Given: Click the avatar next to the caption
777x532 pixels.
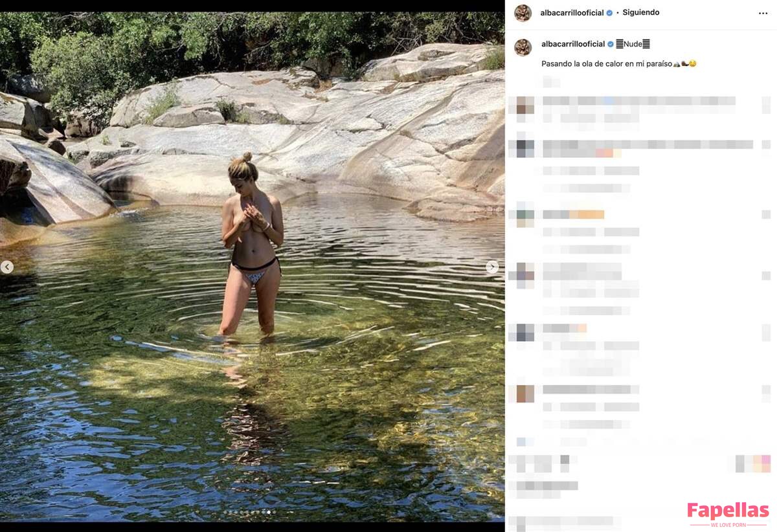Looking at the screenshot, I should point(523,47).
